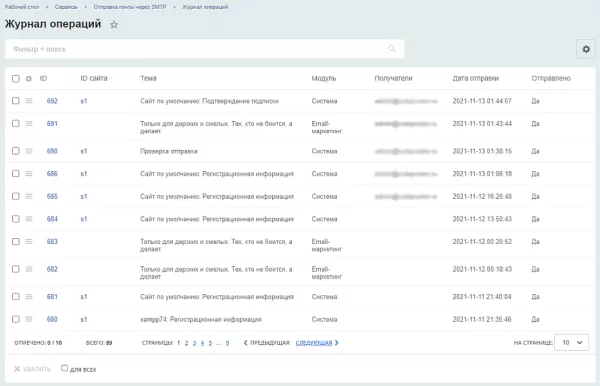The image size is (600, 386).
Task: Open row actions menu for ID 685
Action: pyautogui.click(x=29, y=196)
